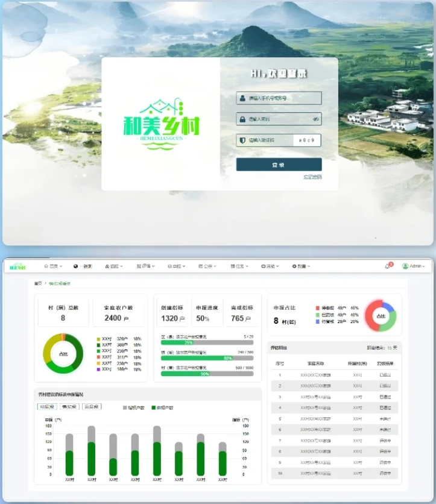The height and width of the screenshot is (504, 436).
Task: Toggle green 申报户数 legend series
Action: point(162,408)
